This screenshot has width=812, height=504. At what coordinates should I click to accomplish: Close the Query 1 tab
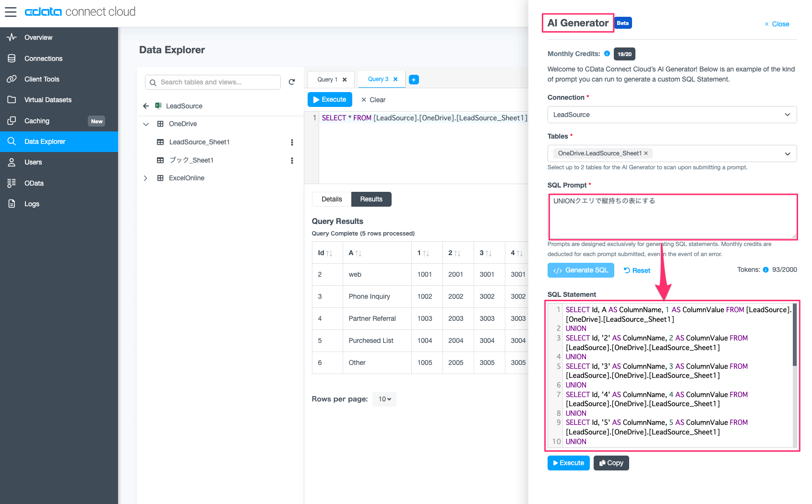[345, 80]
